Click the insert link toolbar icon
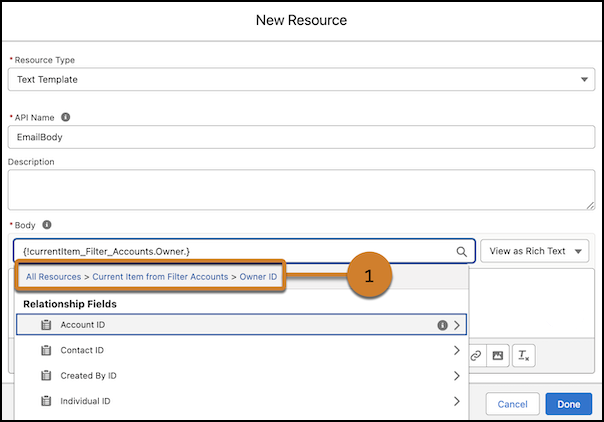604x422 pixels. click(476, 355)
